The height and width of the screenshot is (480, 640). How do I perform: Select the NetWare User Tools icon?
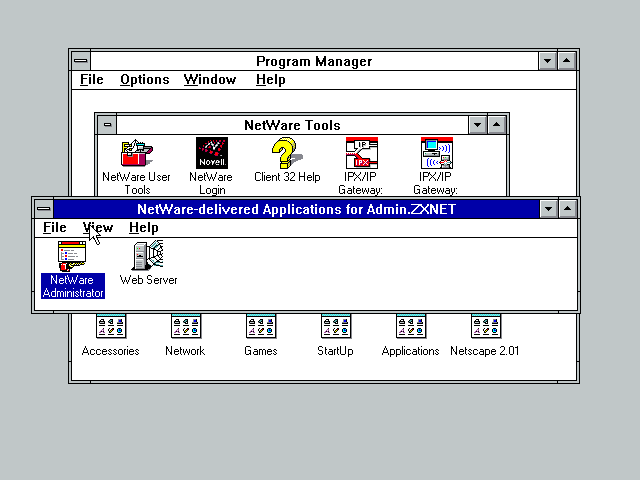[137, 153]
